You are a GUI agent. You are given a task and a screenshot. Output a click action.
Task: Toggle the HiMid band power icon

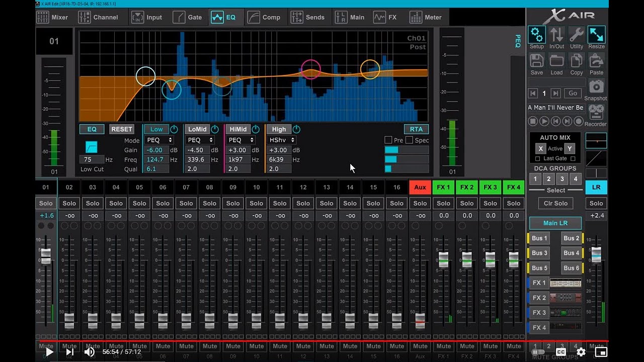(x=256, y=129)
